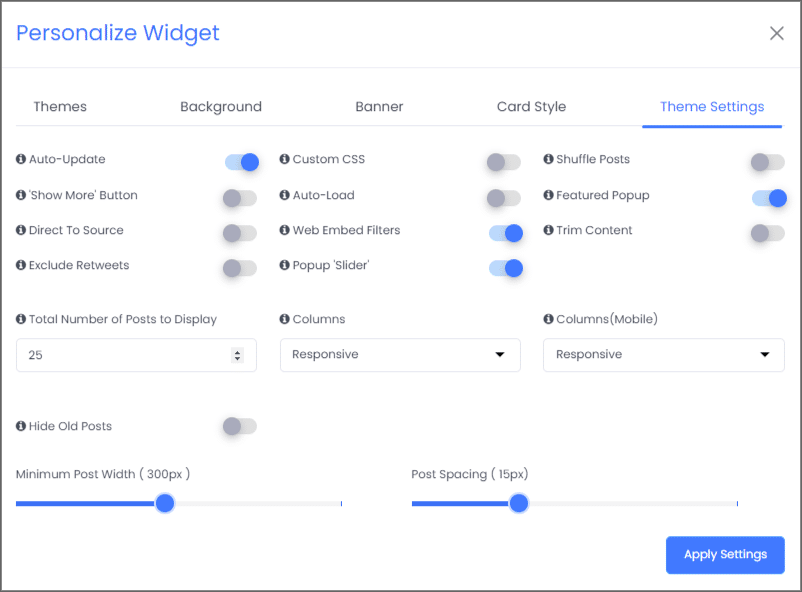
Task: Click the info icon next to Custom CSS
Action: tap(284, 159)
